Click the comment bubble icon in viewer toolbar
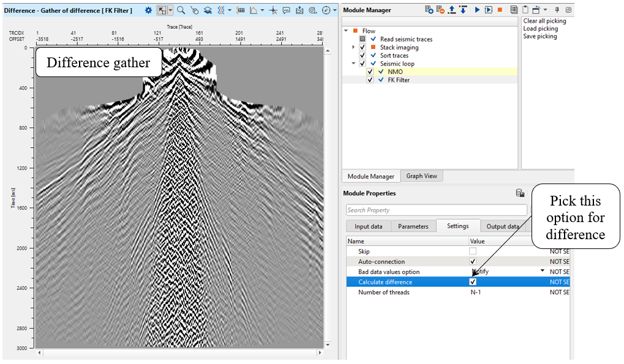Screen dimensions: 624x364 [286, 10]
